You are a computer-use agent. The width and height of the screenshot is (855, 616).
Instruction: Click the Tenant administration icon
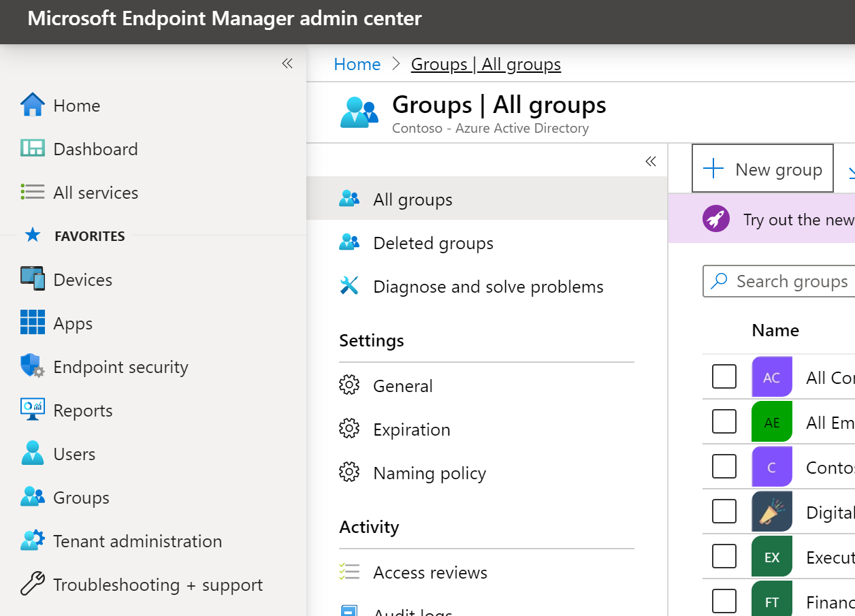point(33,540)
